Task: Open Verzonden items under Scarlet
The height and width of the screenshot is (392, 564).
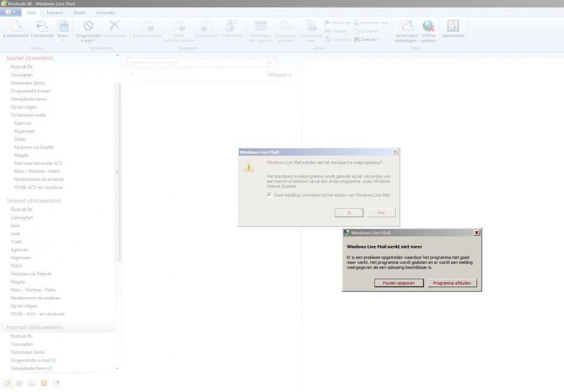Action: coord(28,83)
